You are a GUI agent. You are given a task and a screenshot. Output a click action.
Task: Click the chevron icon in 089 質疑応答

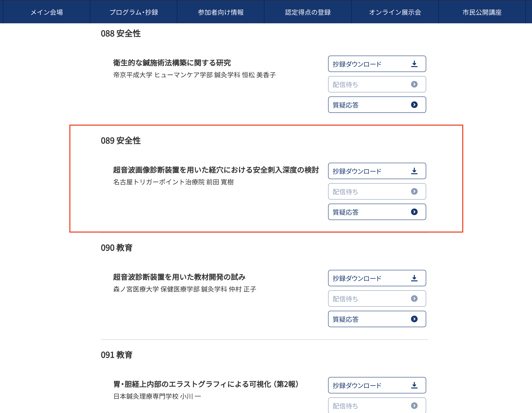(x=414, y=212)
